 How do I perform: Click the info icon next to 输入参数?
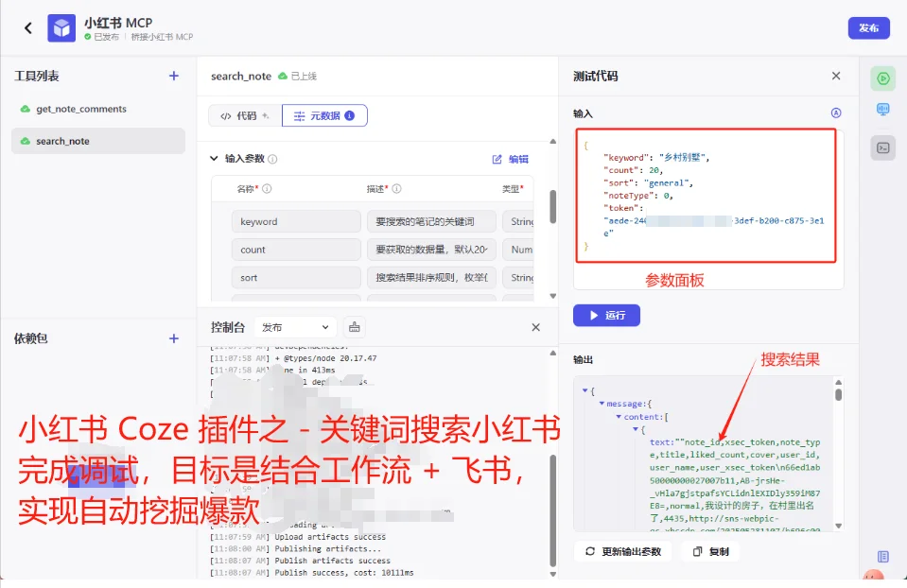click(x=272, y=159)
